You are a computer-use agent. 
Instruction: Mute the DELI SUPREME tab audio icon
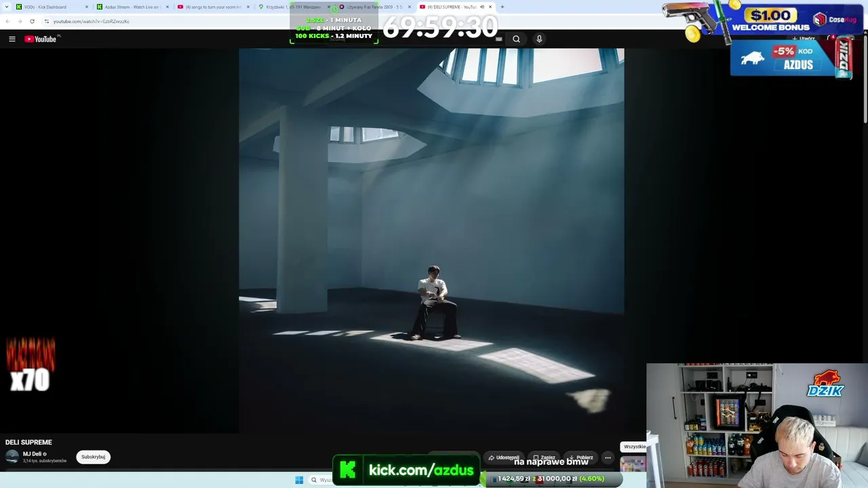coord(482,7)
